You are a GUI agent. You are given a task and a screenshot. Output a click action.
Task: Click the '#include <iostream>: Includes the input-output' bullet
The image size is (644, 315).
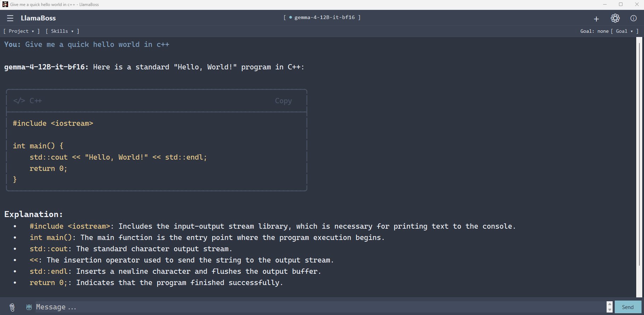point(273,226)
